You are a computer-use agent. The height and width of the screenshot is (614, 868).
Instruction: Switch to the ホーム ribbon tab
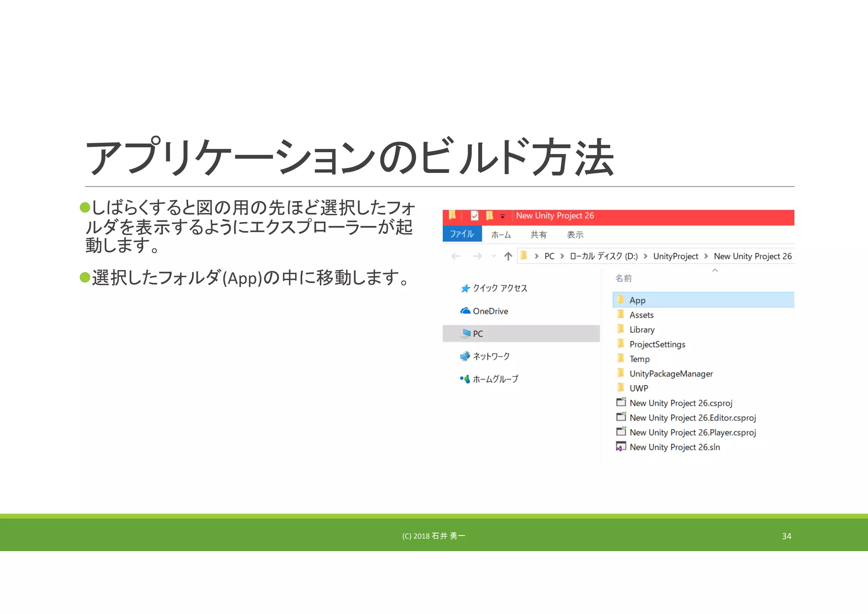coord(501,234)
